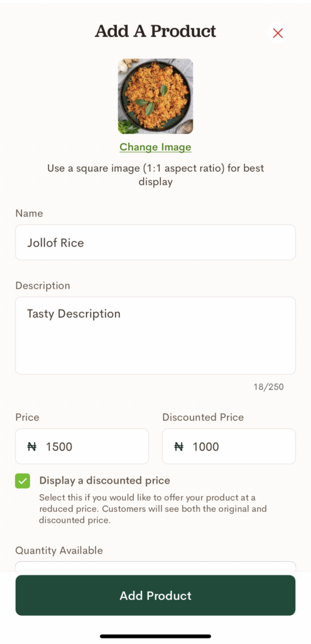Viewport: 311px width, 644px height.
Task: Open the Change Image link
Action: 156,147
